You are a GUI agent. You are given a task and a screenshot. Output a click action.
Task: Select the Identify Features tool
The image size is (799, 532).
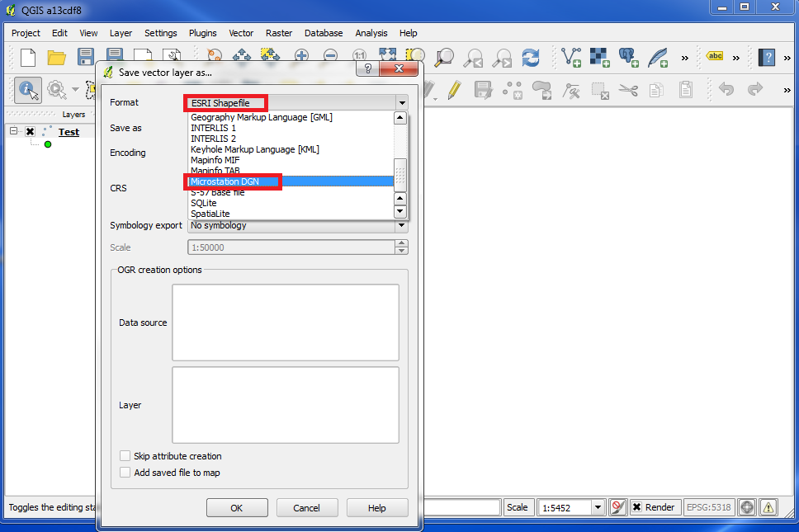[x=27, y=90]
